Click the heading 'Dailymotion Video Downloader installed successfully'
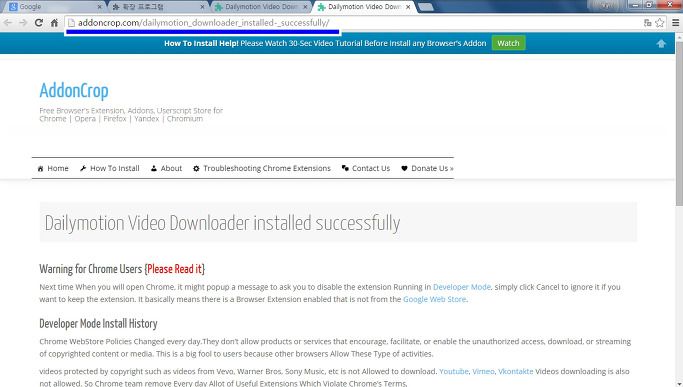The width and height of the screenshot is (683, 387). tap(222, 223)
